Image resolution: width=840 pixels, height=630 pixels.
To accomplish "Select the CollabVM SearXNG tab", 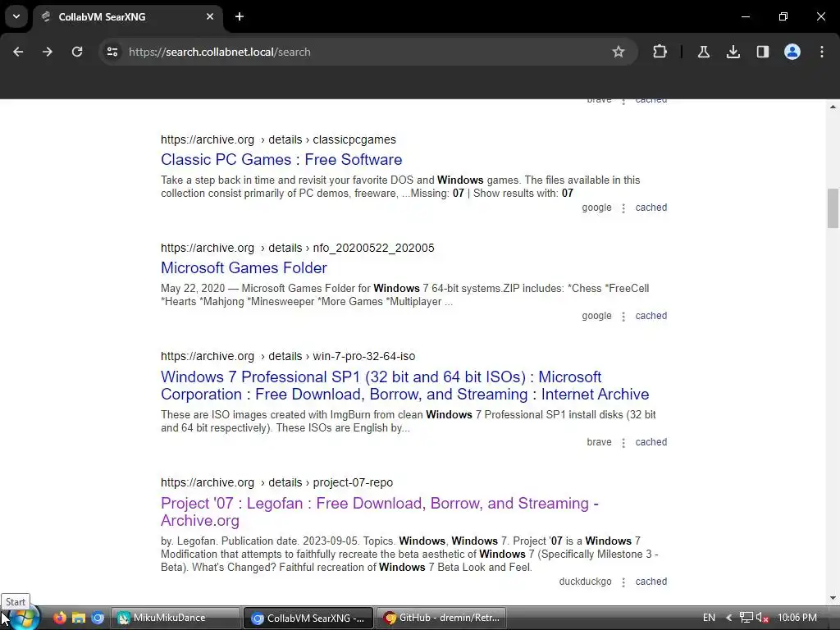I will tap(127, 17).
